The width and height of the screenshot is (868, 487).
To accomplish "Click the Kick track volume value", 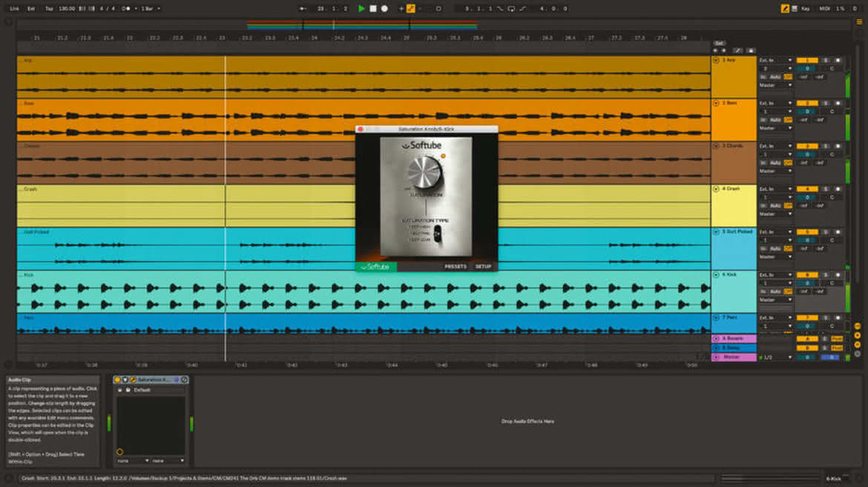I will point(807,283).
